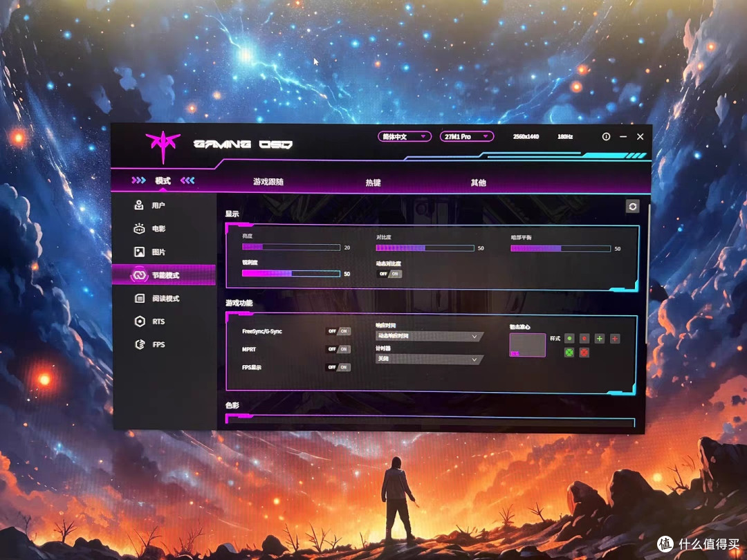Choose the red plus crosshair style
Image resolution: width=747 pixels, height=560 pixels.
[x=615, y=339]
